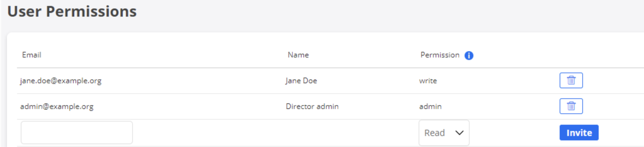Expand permission chevron arrow

459,133
